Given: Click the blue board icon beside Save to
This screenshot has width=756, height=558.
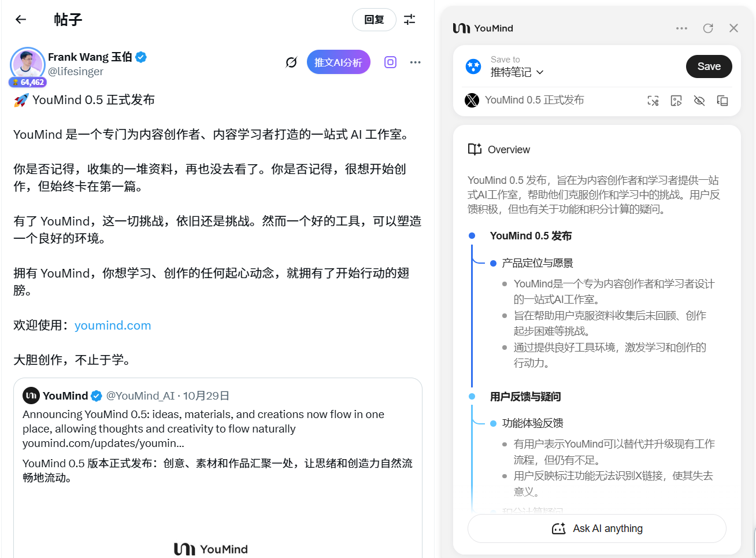Looking at the screenshot, I should click(473, 66).
